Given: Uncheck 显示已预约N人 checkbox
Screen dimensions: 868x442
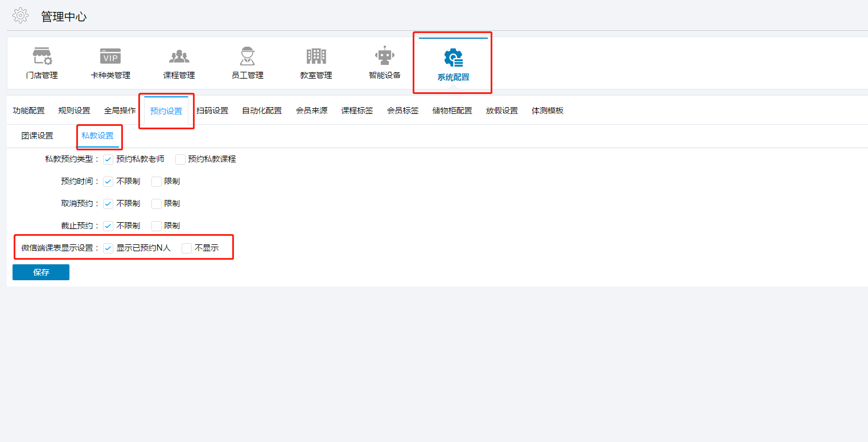Looking at the screenshot, I should [108, 248].
